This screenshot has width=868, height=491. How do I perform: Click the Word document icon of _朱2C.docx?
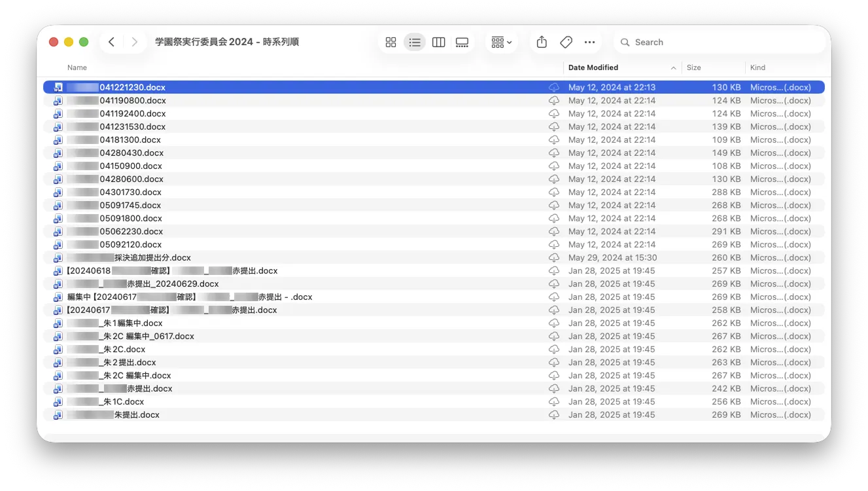pyautogui.click(x=58, y=349)
